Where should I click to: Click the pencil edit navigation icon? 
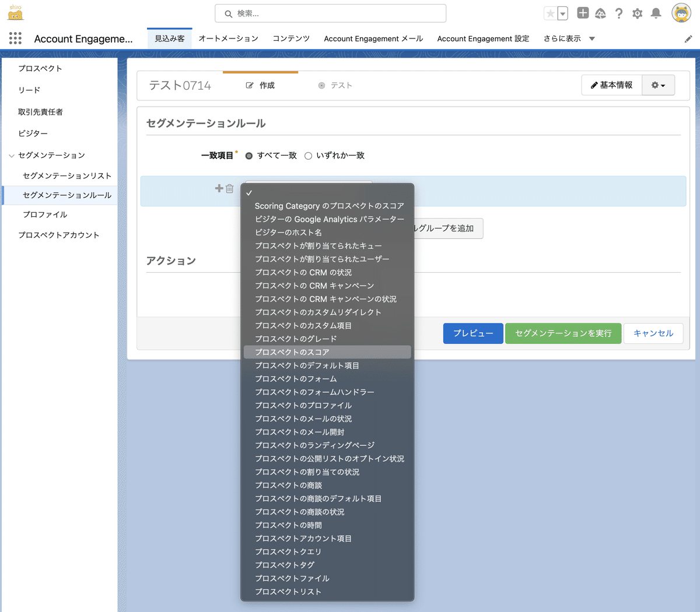coord(688,39)
